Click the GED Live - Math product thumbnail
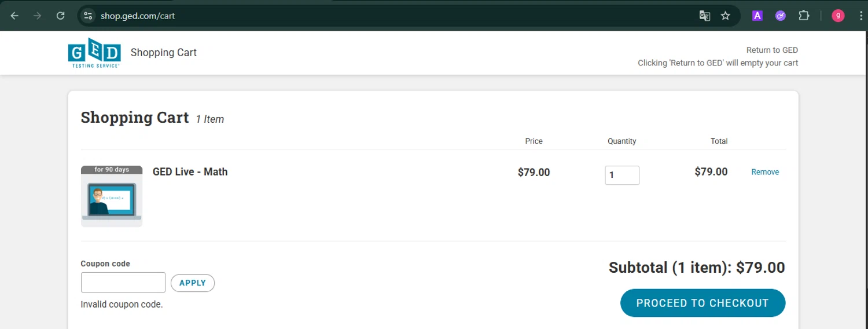 pyautogui.click(x=112, y=196)
